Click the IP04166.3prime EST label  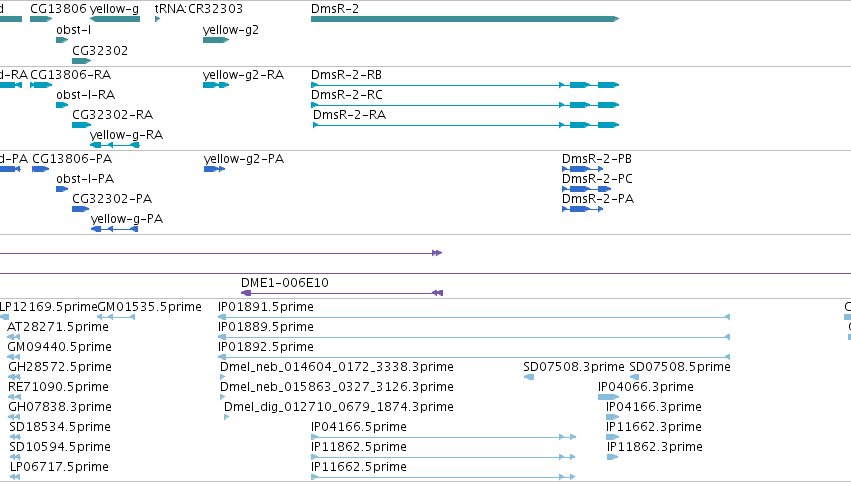[x=654, y=408]
